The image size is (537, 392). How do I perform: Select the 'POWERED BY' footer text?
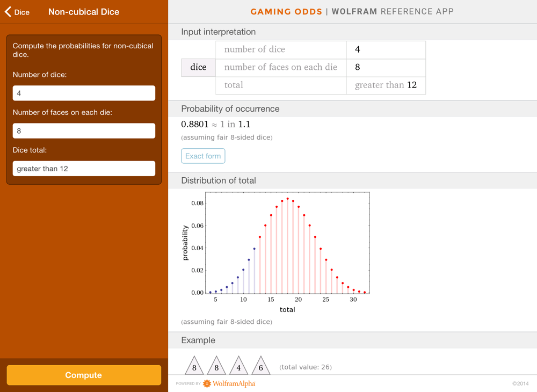point(188,383)
